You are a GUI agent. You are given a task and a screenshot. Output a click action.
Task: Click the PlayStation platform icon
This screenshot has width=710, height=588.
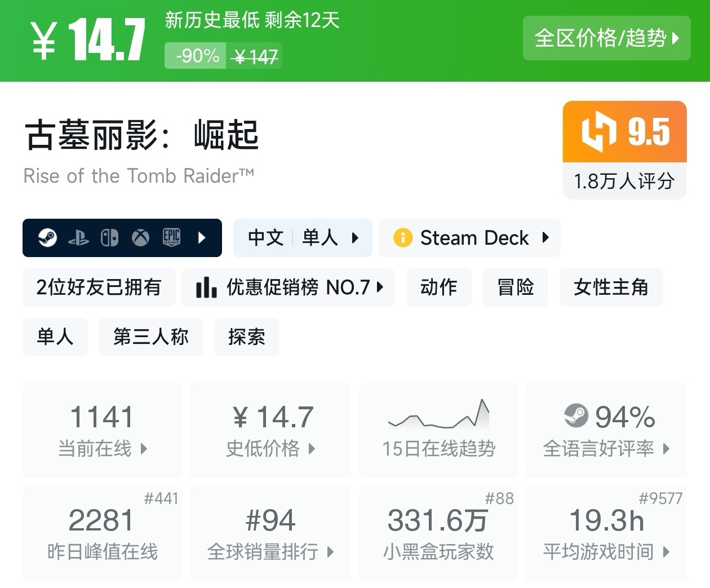point(78,238)
